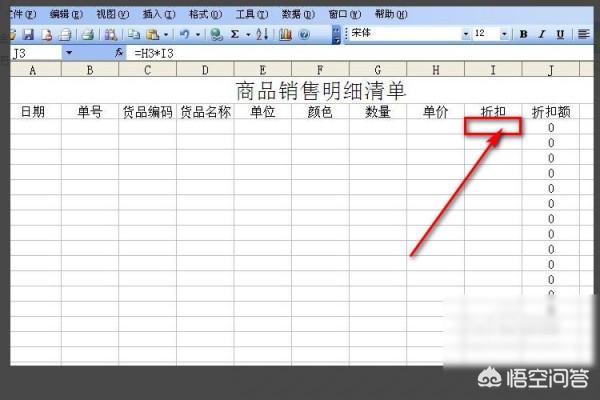Image resolution: width=600 pixels, height=400 pixels.
Task: Click the font size field showing 12
Action: tap(486, 34)
